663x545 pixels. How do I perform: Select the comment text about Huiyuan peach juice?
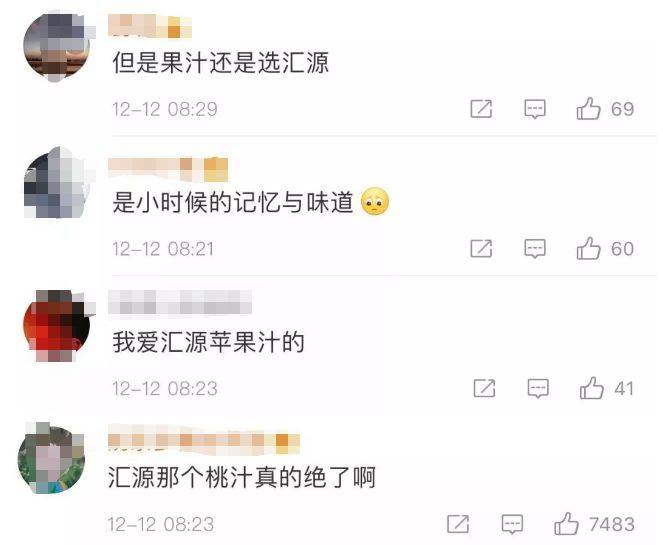[241, 477]
